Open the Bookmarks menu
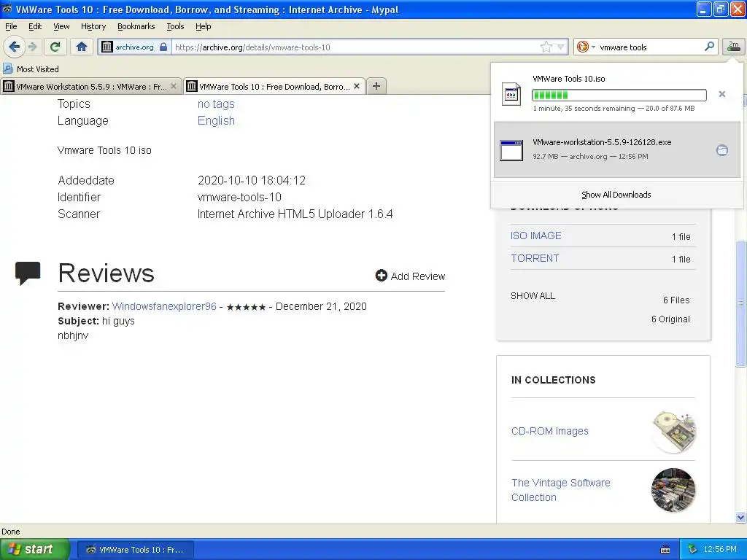The width and height of the screenshot is (747, 560). click(136, 26)
